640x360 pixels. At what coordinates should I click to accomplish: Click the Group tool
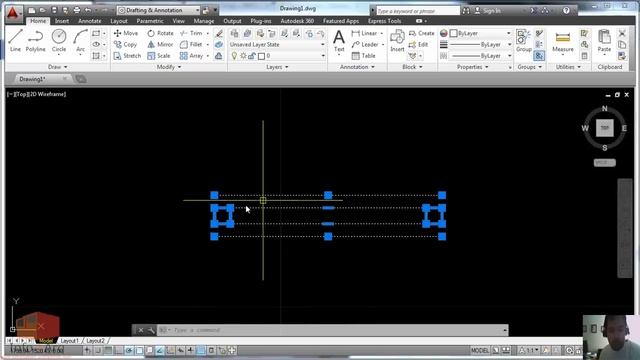coord(523,41)
